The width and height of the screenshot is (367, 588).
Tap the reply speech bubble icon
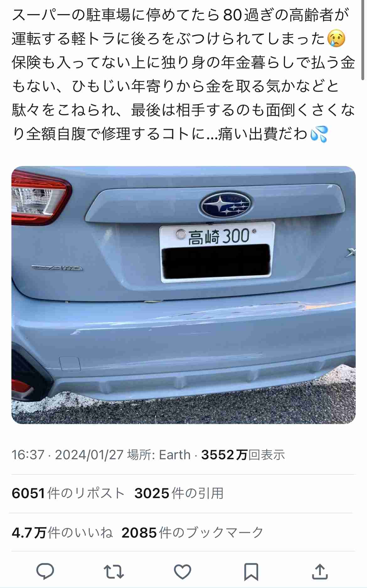tap(45, 571)
